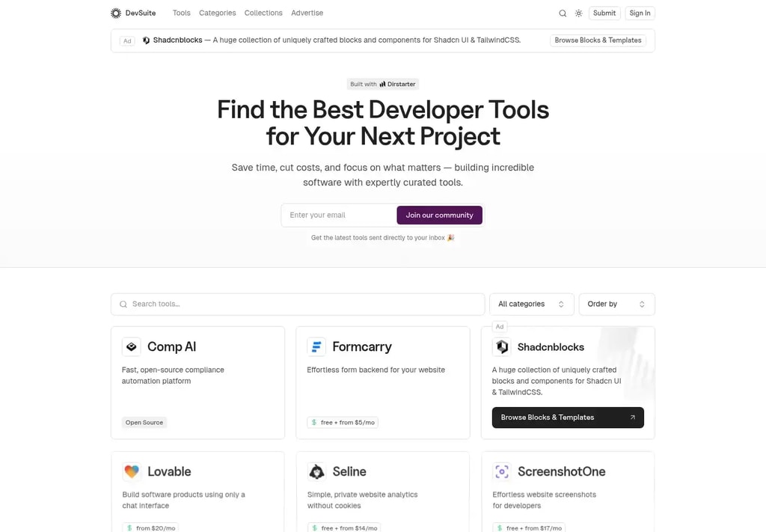Image resolution: width=766 pixels, height=532 pixels.
Task: Click the Shadcnblocks icon in the top ad banner
Action: [x=146, y=40]
